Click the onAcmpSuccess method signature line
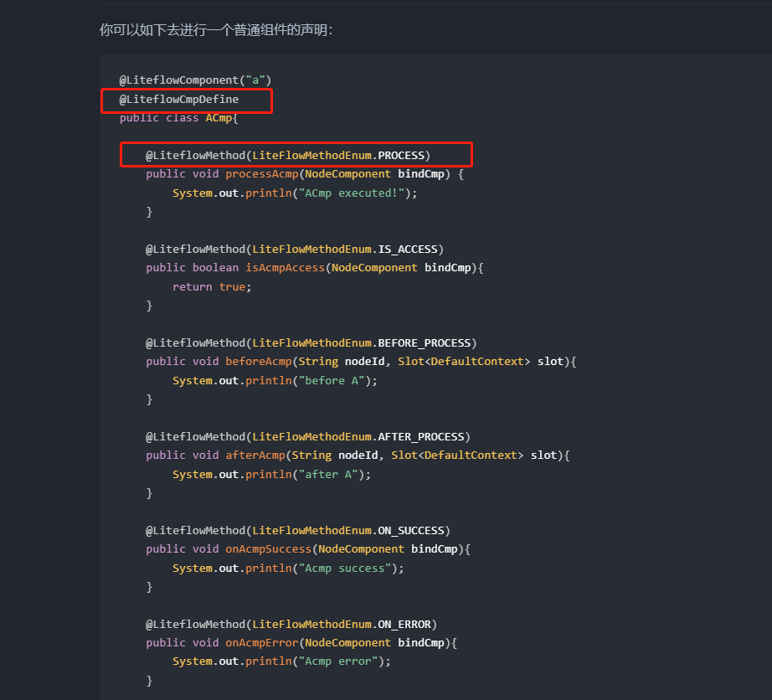 pos(308,549)
